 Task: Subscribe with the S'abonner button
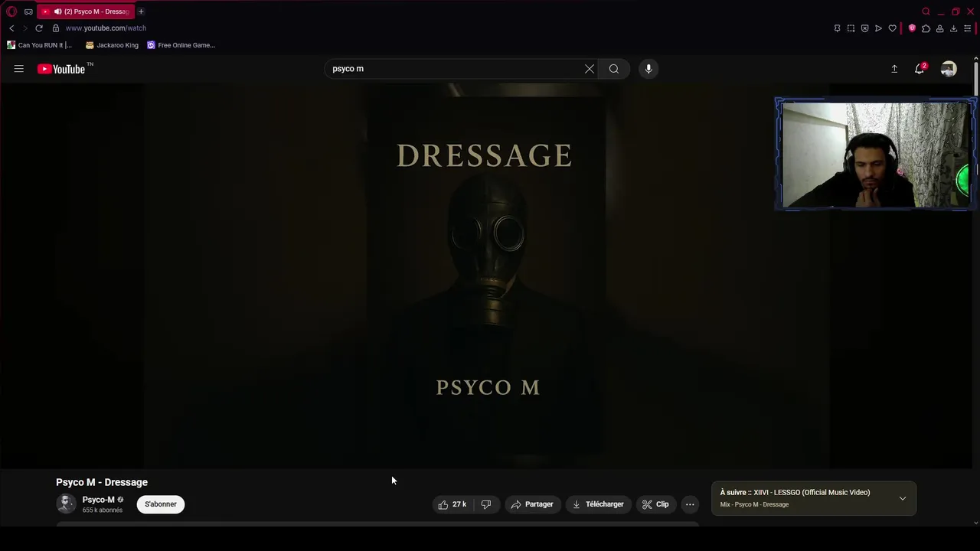pos(161,504)
